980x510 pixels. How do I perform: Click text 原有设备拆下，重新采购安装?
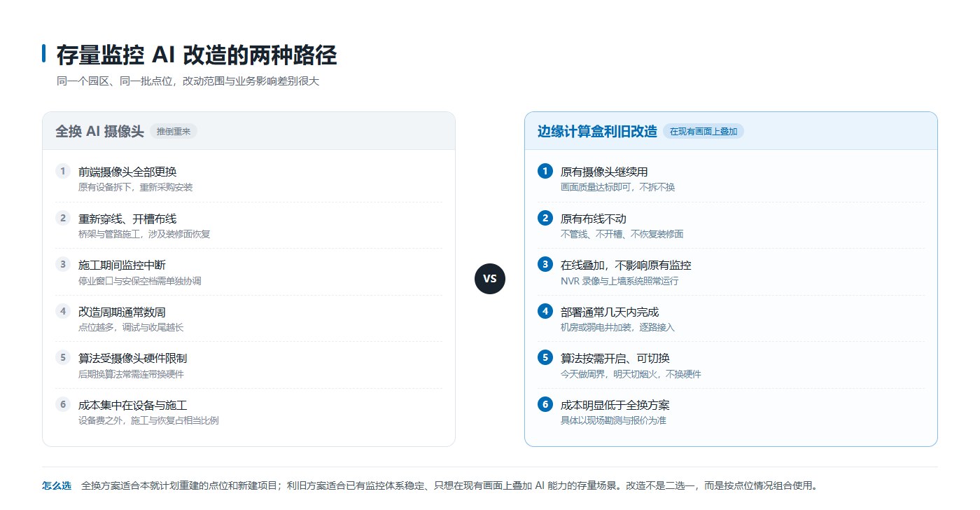[136, 187]
